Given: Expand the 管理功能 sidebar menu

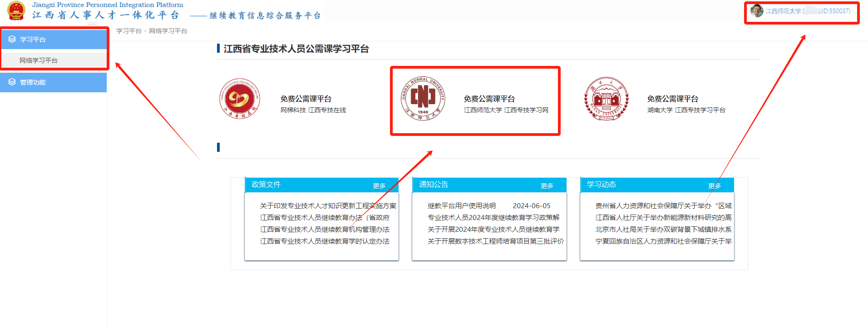Looking at the screenshot, I should (54, 82).
